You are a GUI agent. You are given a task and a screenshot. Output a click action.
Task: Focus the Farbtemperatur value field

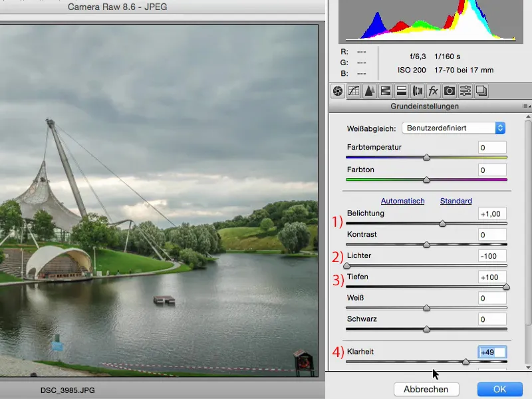tap(492, 148)
